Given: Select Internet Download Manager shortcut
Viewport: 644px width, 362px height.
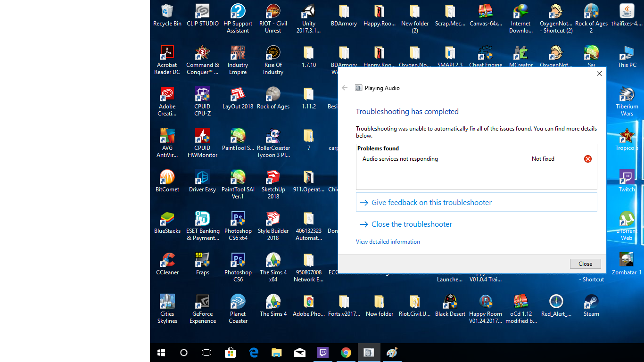Looking at the screenshot, I should [520, 18].
